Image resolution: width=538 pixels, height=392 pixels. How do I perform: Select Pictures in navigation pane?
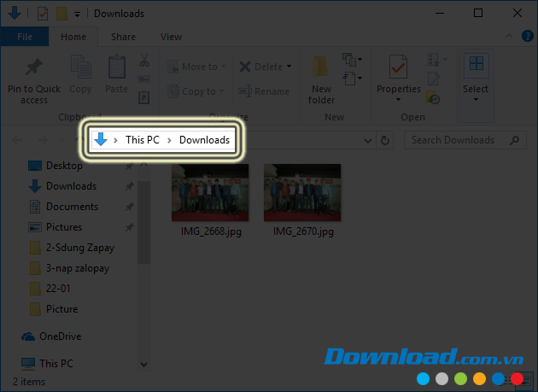coord(64,227)
